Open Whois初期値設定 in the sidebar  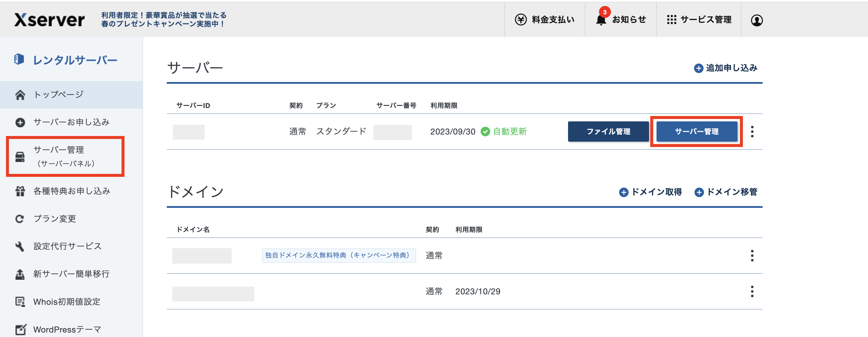67,302
